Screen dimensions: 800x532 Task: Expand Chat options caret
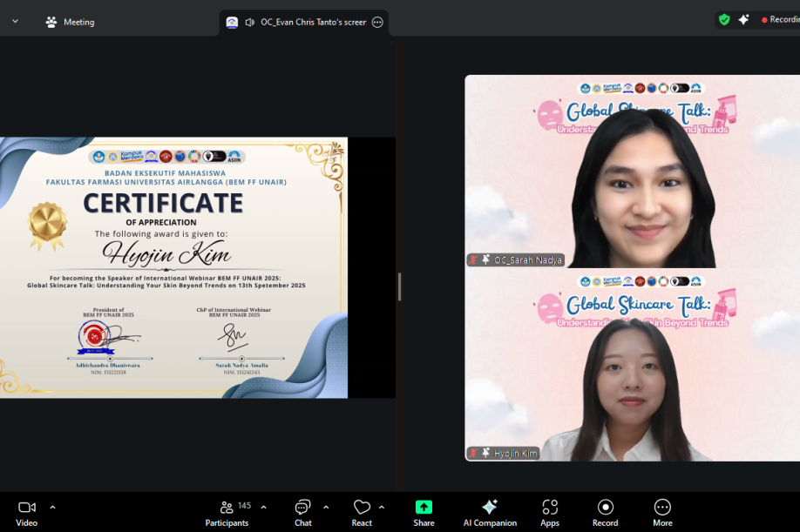326,507
